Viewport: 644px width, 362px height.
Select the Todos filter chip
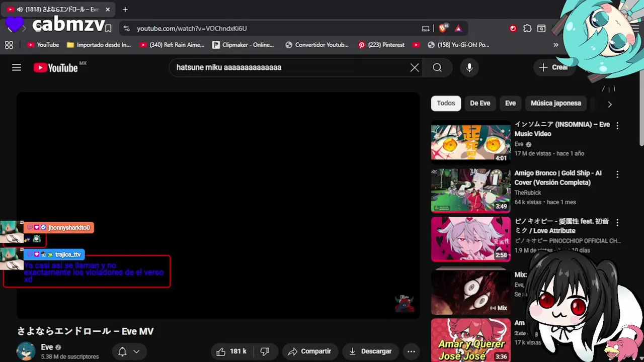tap(446, 103)
